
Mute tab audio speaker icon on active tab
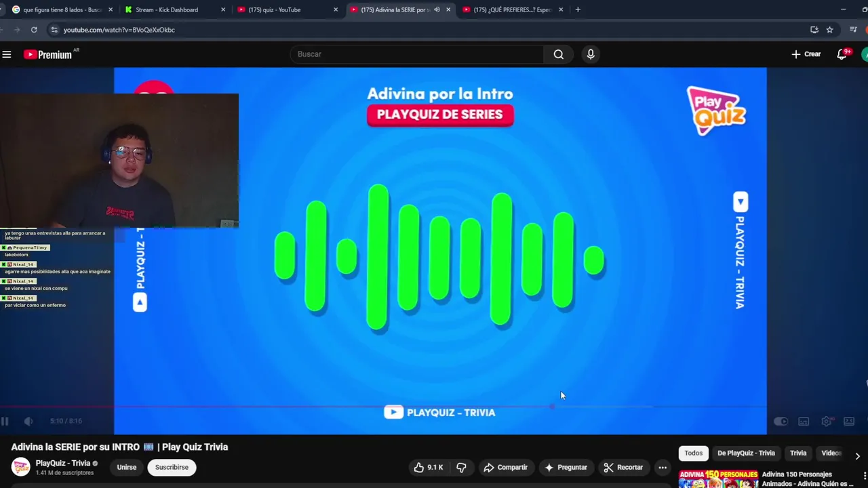coord(437,9)
